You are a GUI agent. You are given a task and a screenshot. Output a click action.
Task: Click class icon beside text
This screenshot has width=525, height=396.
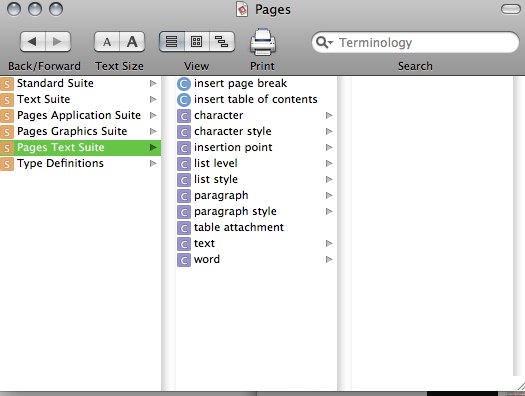coord(184,245)
